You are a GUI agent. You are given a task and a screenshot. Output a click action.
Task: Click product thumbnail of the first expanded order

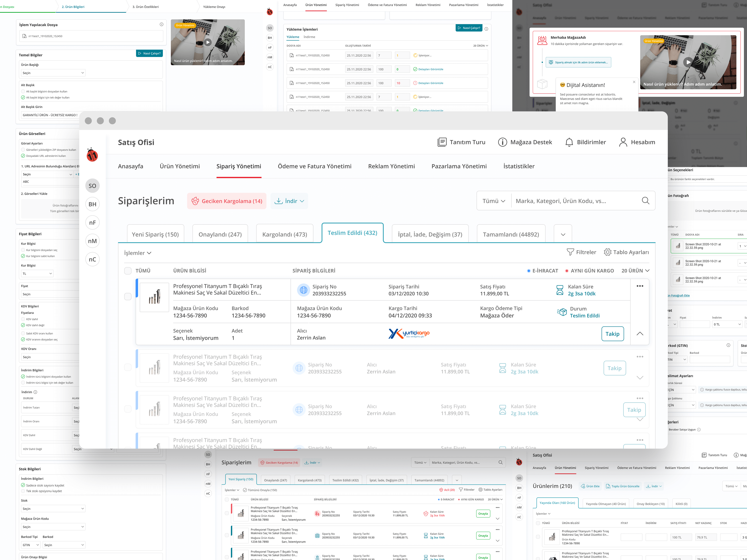point(154,297)
